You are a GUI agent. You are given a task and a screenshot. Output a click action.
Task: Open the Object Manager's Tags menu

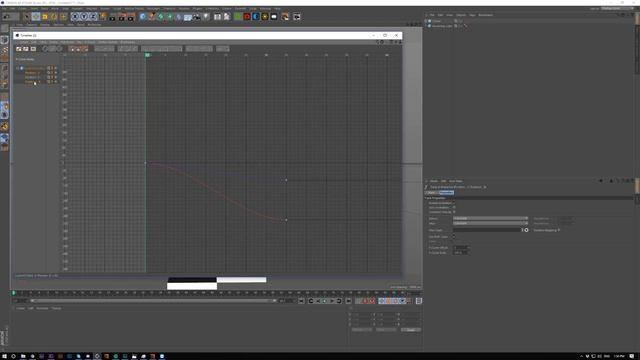472,15
